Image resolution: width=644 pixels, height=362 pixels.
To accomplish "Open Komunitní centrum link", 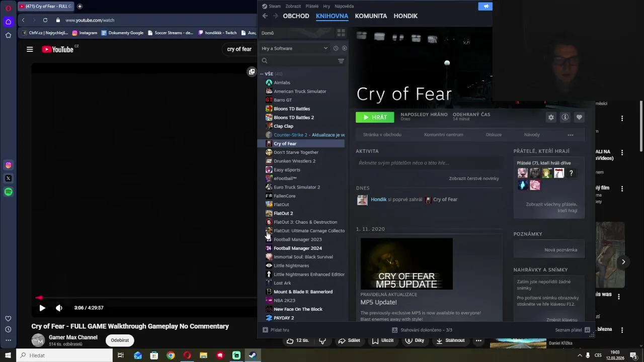I will coord(443,135).
